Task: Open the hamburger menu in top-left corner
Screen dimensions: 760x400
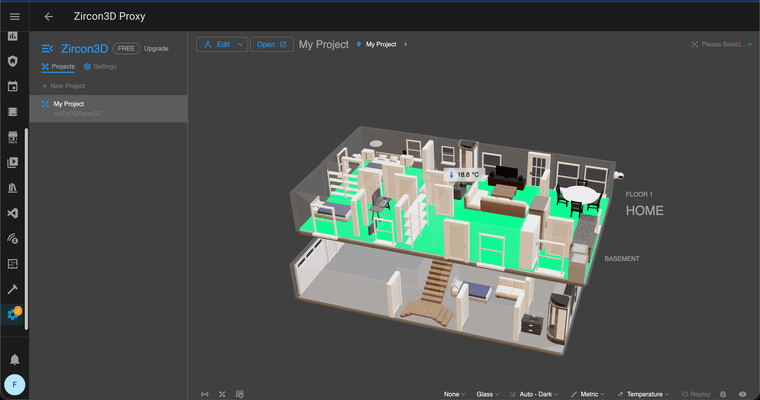Action: (x=14, y=16)
